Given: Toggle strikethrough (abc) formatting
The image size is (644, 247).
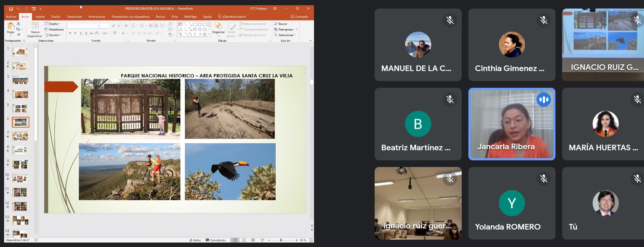Looking at the screenshot, I should [92, 33].
